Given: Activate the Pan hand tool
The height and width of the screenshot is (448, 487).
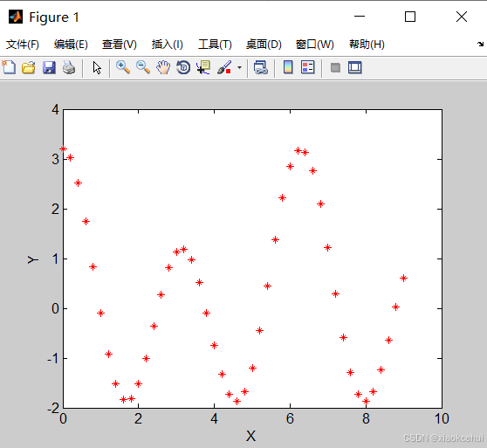Looking at the screenshot, I should (163, 67).
